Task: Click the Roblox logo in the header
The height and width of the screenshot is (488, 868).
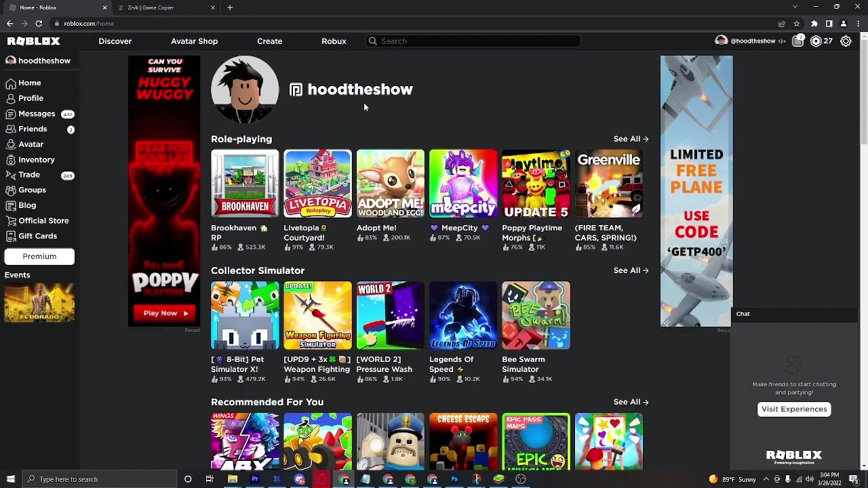Action: 34,41
